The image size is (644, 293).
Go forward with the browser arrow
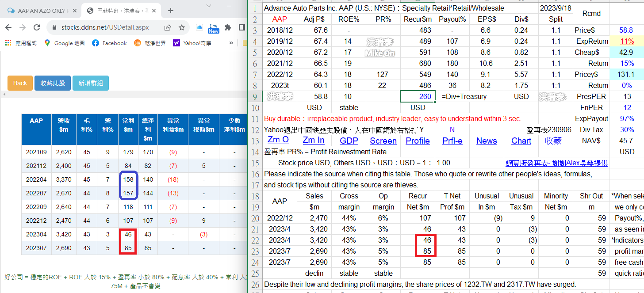(x=23, y=27)
